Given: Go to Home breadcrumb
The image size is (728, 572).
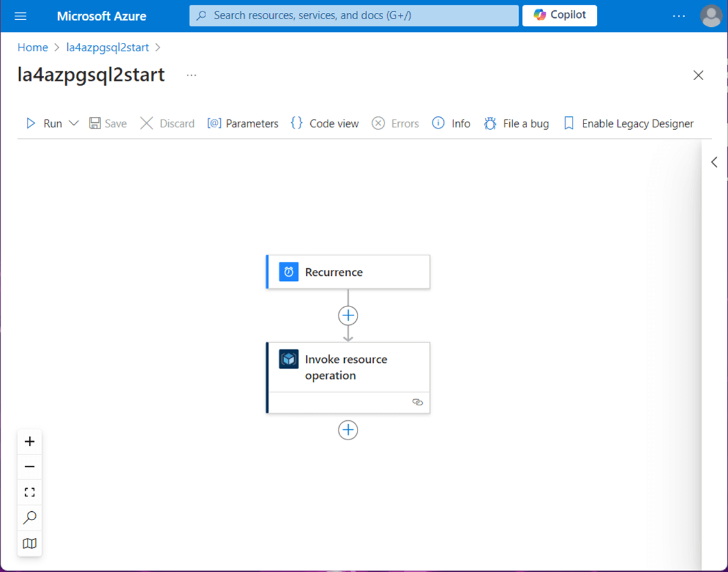Looking at the screenshot, I should 33,47.
